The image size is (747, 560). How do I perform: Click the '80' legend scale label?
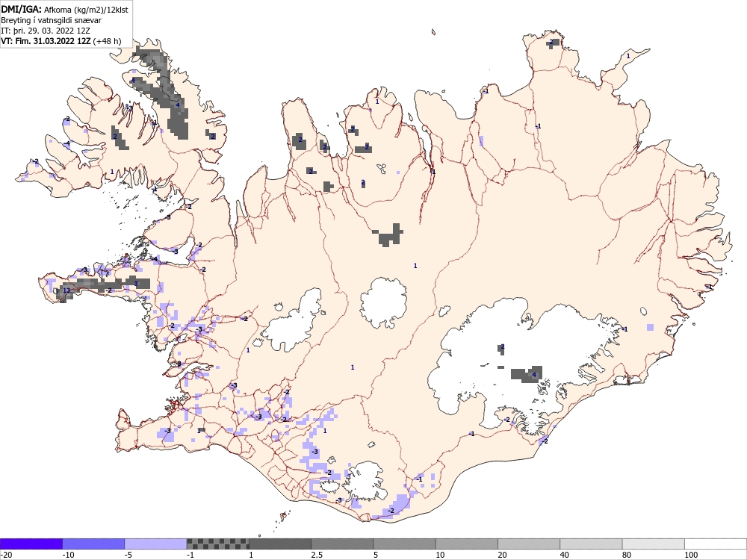(x=627, y=555)
